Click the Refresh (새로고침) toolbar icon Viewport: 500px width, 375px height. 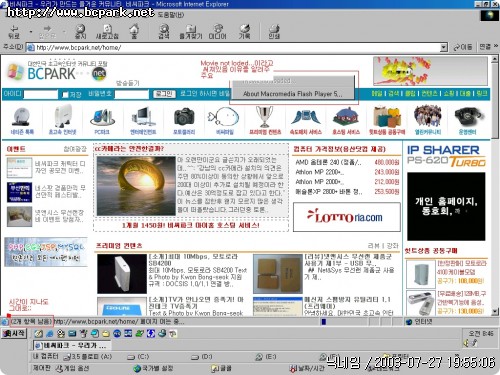pos(107,32)
